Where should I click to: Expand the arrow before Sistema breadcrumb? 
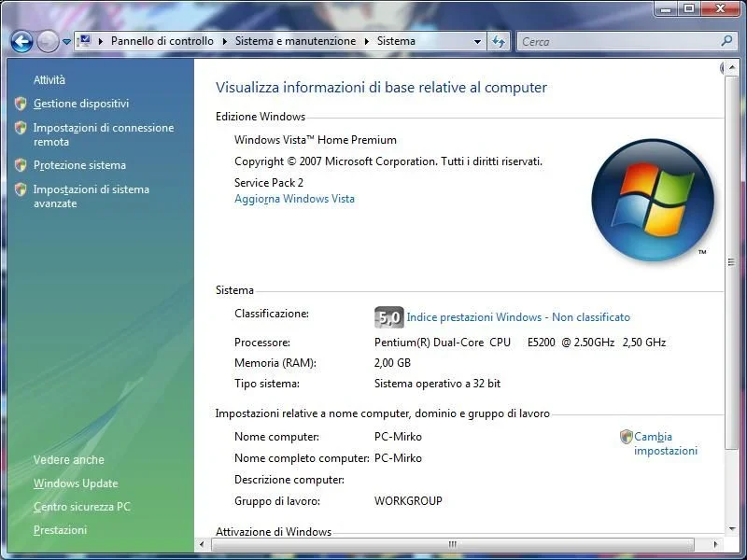click(367, 41)
